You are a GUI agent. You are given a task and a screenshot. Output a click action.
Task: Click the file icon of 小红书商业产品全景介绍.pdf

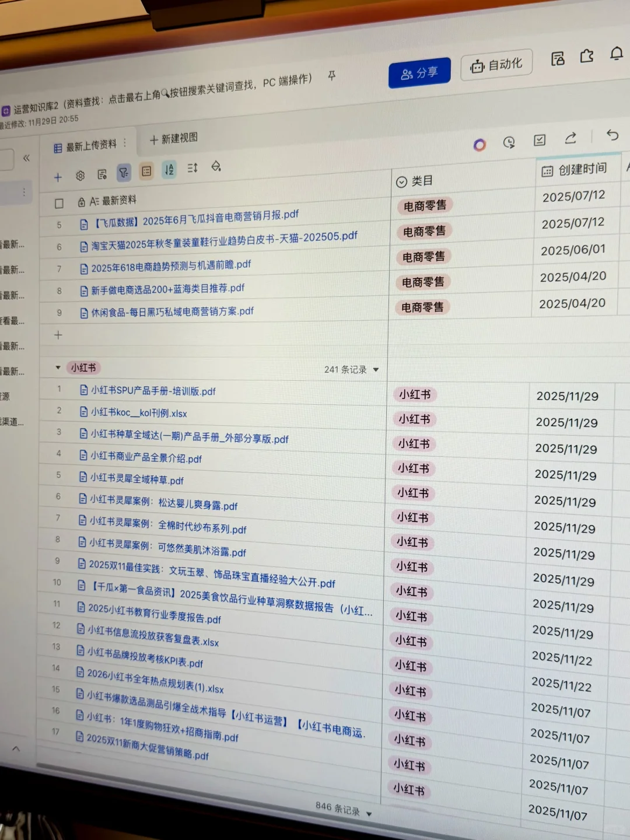83,455
